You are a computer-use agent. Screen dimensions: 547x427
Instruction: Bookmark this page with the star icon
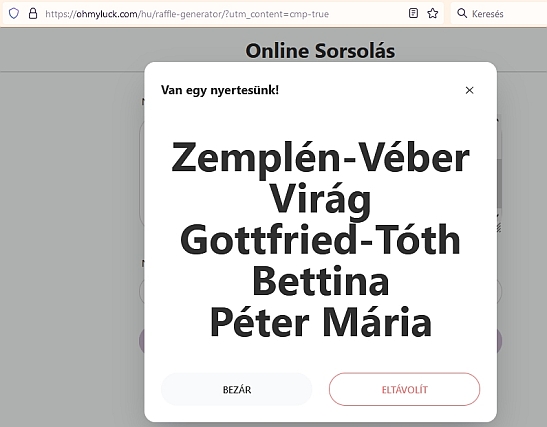pyautogui.click(x=433, y=14)
